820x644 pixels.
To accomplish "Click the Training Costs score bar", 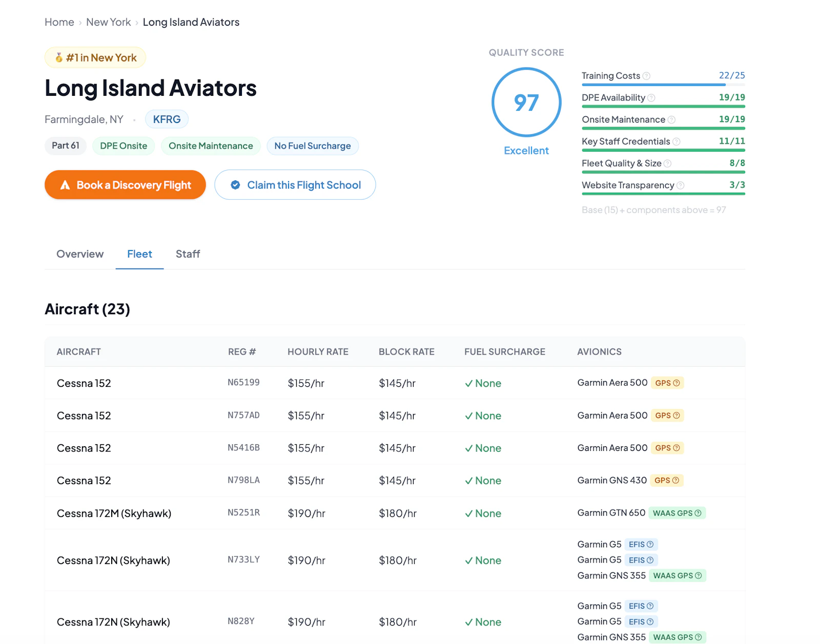I will coord(663,85).
